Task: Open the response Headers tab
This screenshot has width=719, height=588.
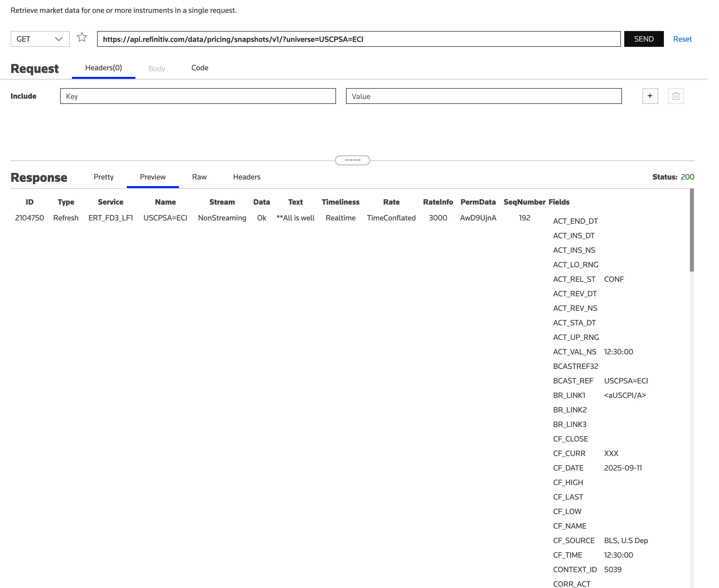Action: (x=246, y=177)
